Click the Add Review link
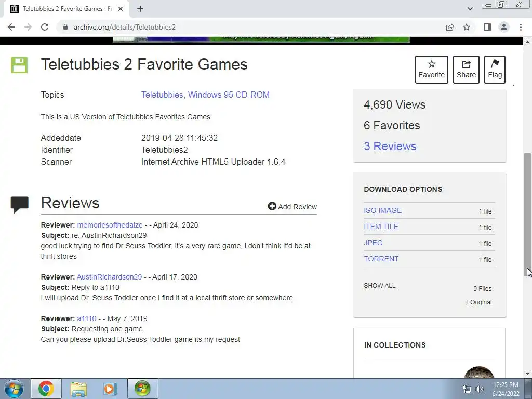This screenshot has height=399, width=532. pyautogui.click(x=292, y=207)
